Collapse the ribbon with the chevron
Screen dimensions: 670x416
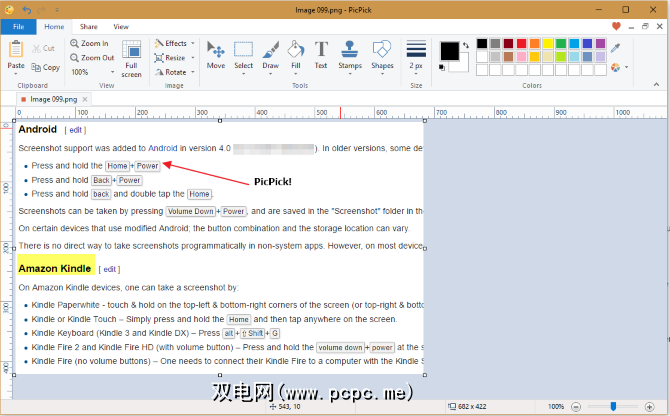(x=656, y=85)
